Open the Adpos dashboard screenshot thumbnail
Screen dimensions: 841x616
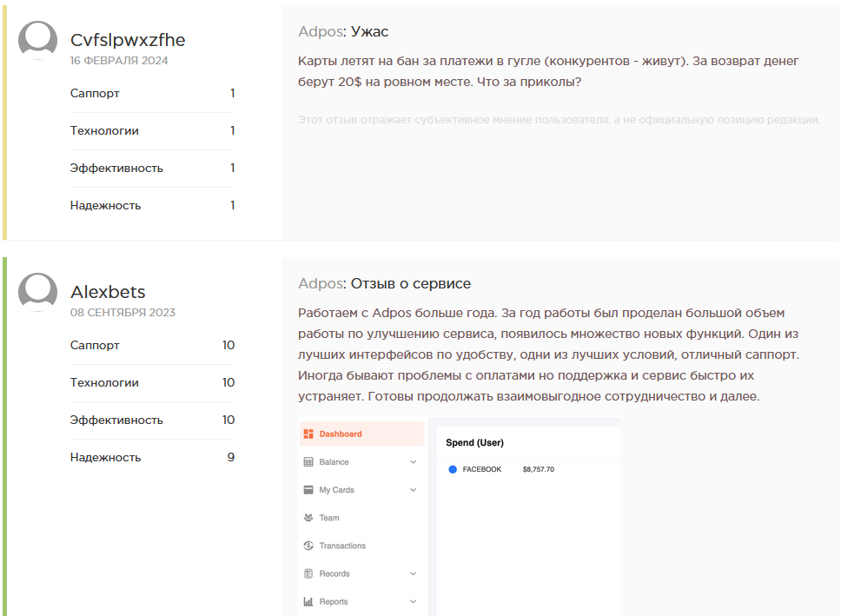459,516
